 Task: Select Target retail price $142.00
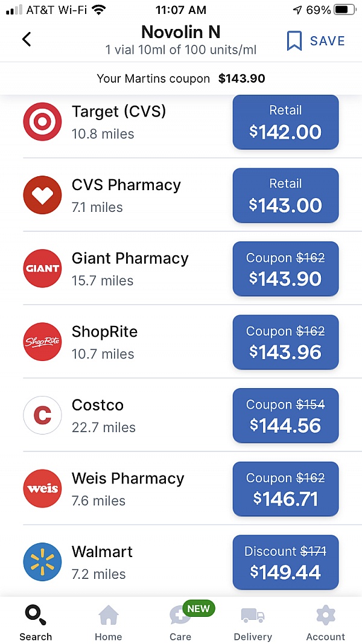click(x=285, y=122)
